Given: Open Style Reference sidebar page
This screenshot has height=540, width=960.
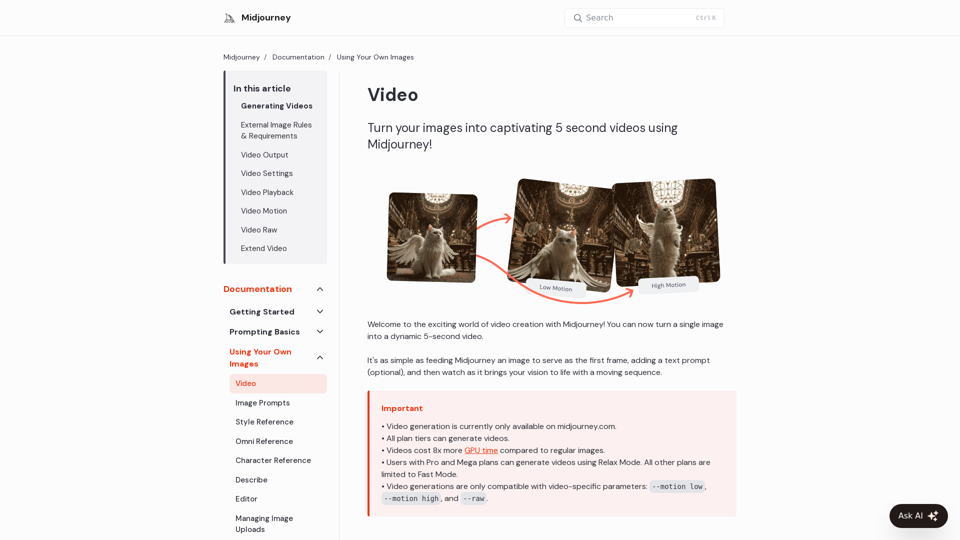Looking at the screenshot, I should [x=264, y=422].
